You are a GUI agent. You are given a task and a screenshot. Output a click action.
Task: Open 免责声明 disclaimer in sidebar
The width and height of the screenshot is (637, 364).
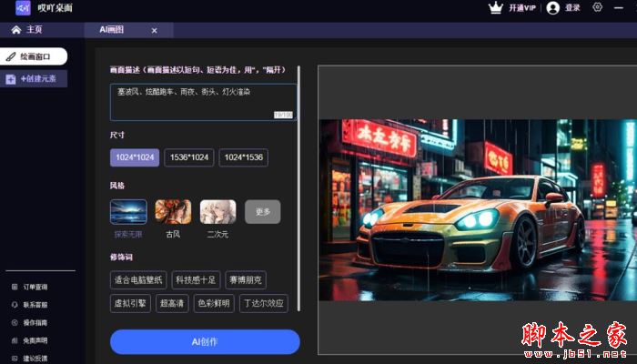(x=34, y=340)
